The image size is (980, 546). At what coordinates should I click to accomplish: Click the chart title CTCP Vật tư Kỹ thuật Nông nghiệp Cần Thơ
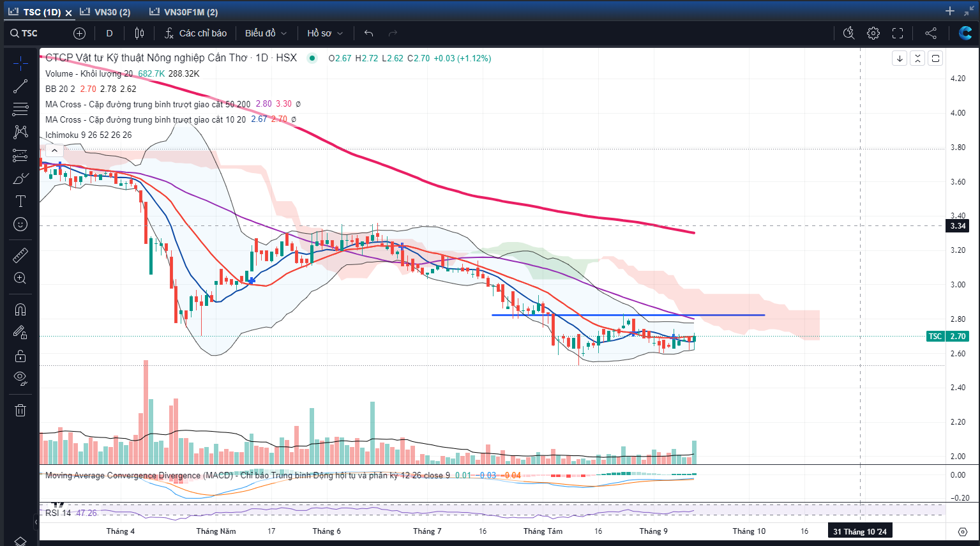click(x=146, y=57)
